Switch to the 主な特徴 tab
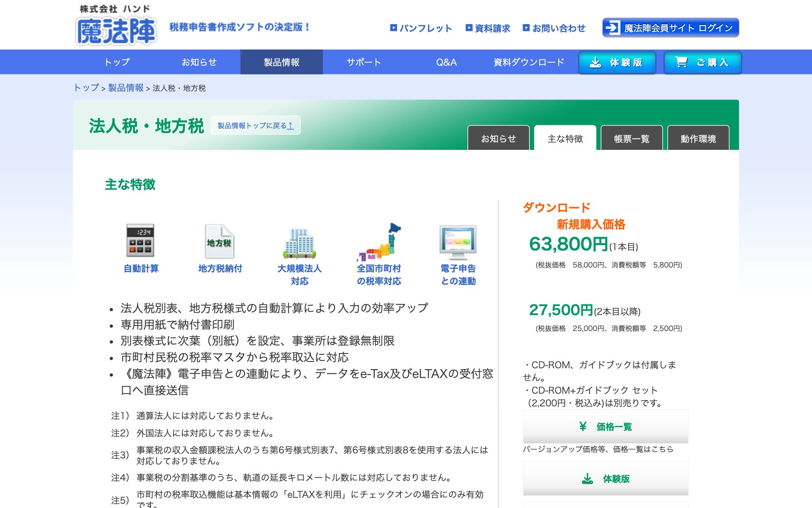Screen dimensions: 812x508 tap(565, 138)
